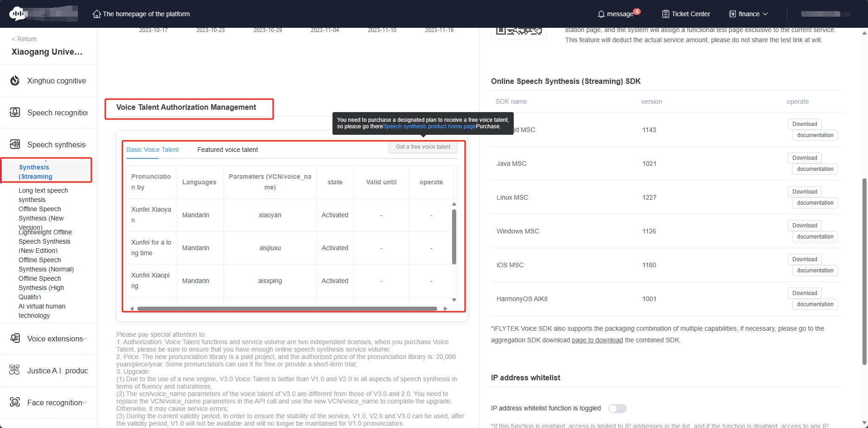Open the page to download link

pos(597,340)
